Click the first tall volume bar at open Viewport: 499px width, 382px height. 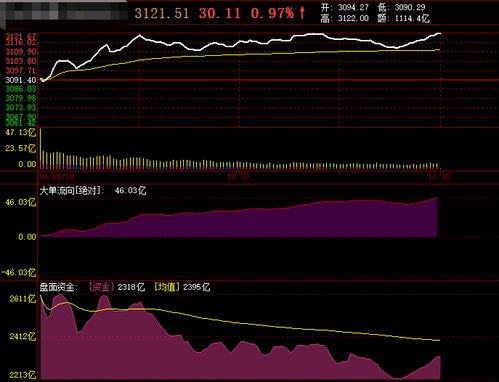tap(41, 148)
